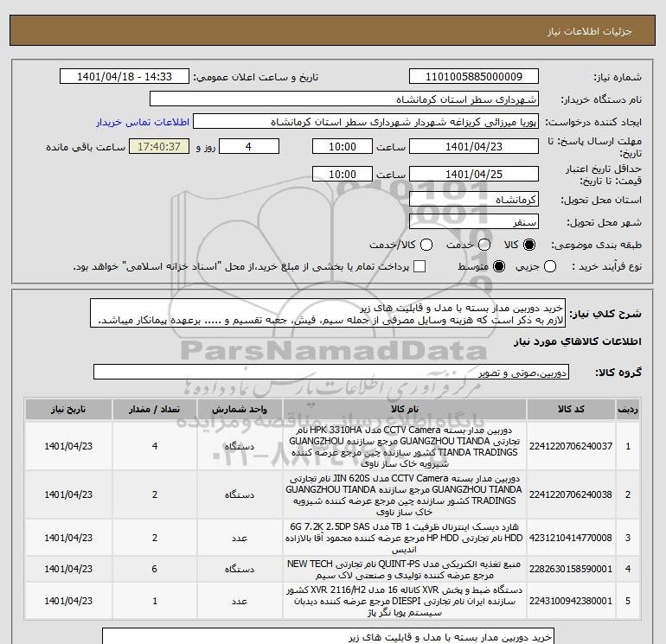Click the price validity date 1401/04/25 field
666x644 pixels.
(474, 174)
